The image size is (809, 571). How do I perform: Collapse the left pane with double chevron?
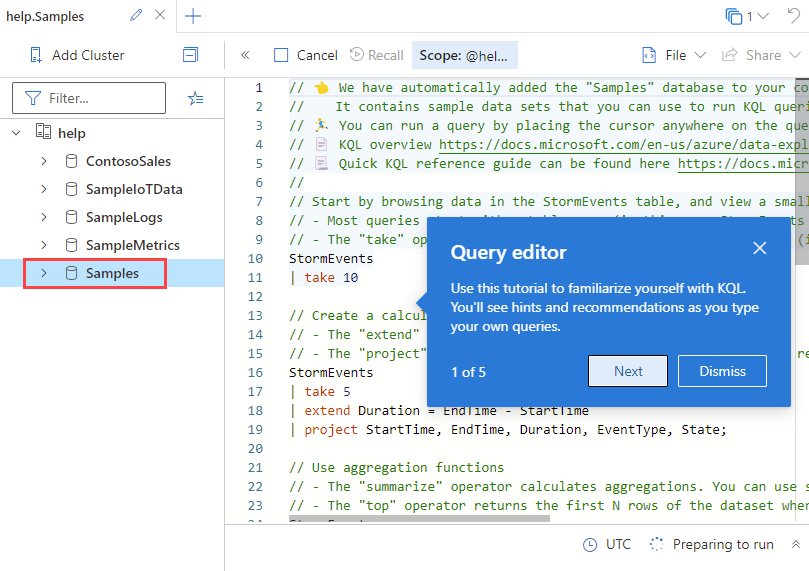point(245,55)
